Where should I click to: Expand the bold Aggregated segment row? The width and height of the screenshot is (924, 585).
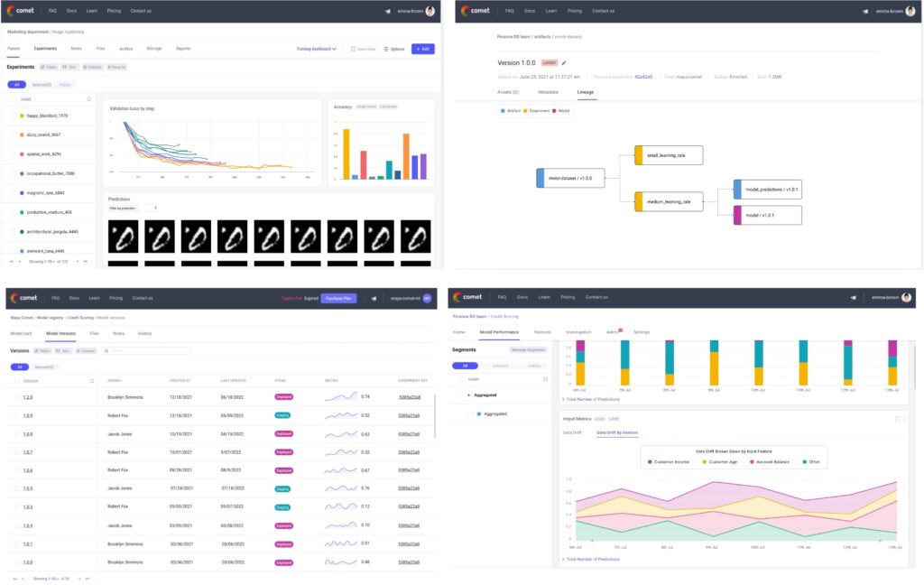click(x=468, y=395)
